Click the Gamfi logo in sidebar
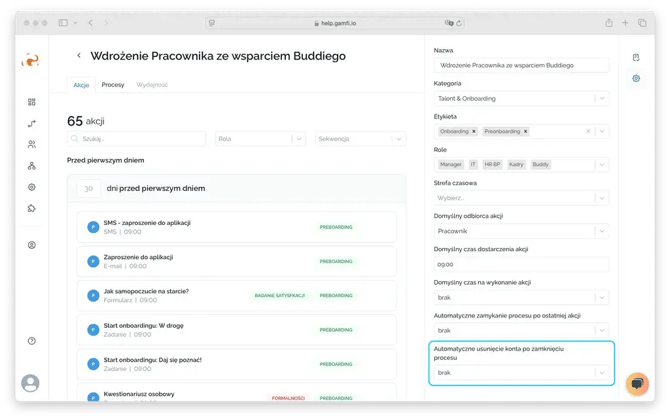 point(31,60)
